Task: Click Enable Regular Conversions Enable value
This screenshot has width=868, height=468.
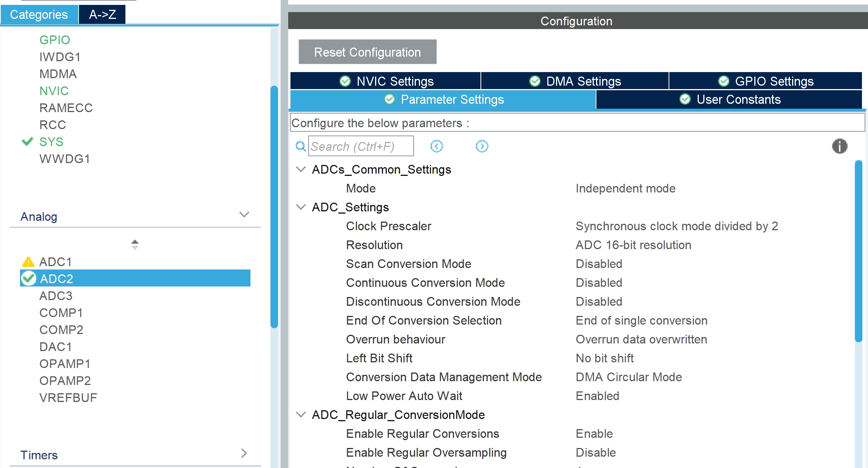Action: click(594, 434)
